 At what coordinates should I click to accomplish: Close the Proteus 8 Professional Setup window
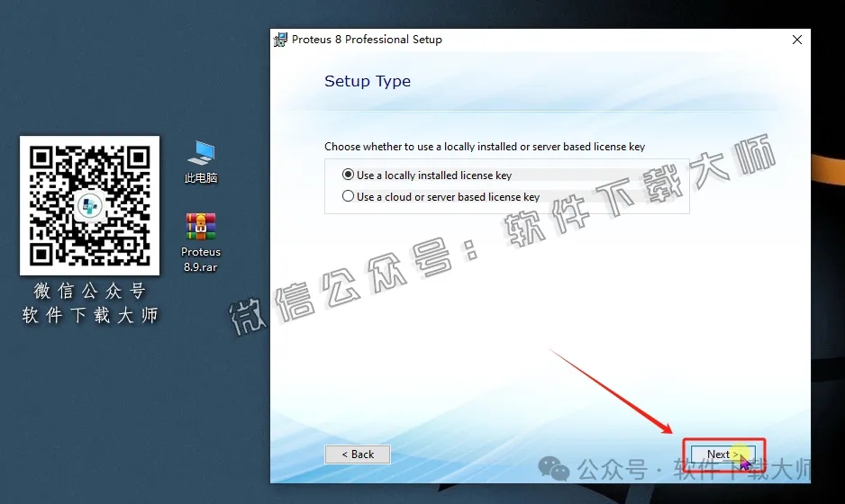click(x=797, y=40)
